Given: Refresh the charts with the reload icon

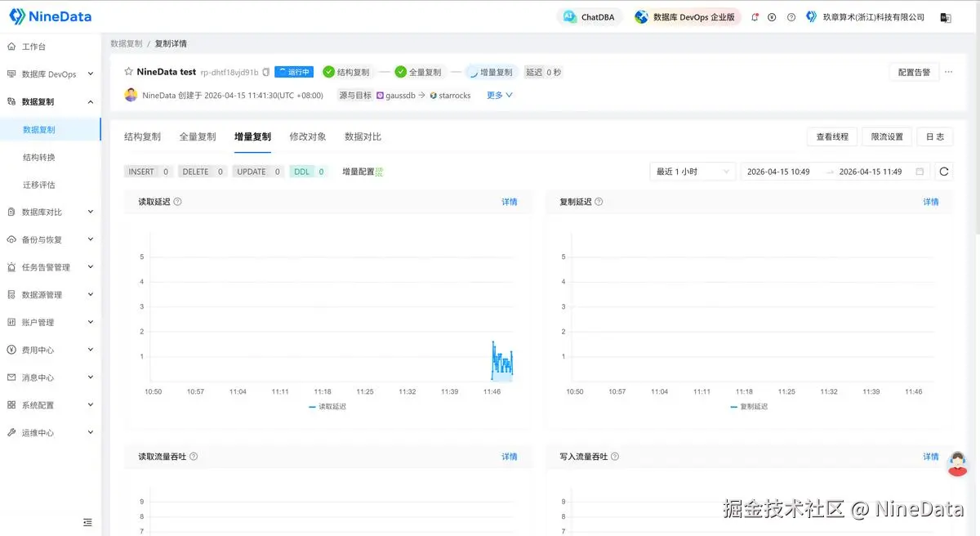Looking at the screenshot, I should [944, 172].
